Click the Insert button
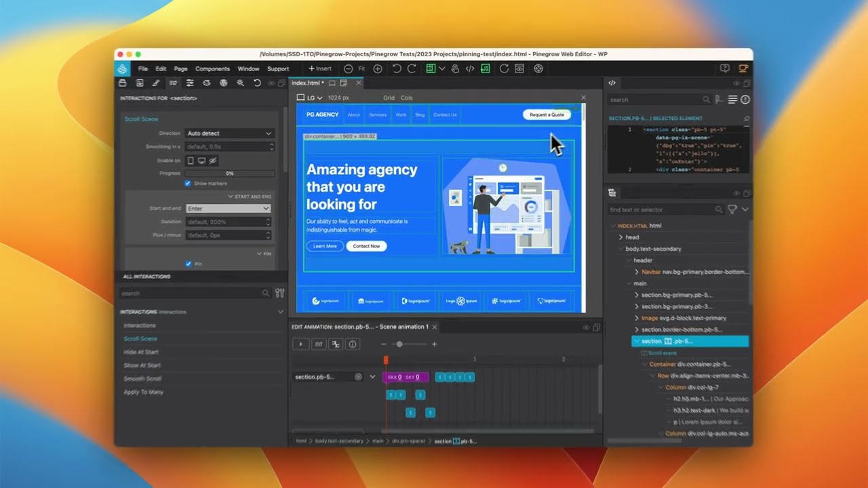The width and height of the screenshot is (868, 488). (x=320, y=68)
